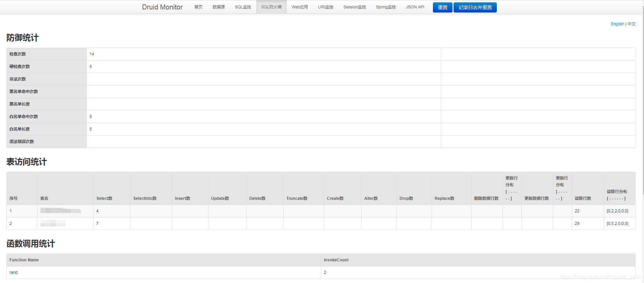Viewport: 644px width, 283px height.
Task: Click the Druid Monitor brand title
Action: (162, 7)
